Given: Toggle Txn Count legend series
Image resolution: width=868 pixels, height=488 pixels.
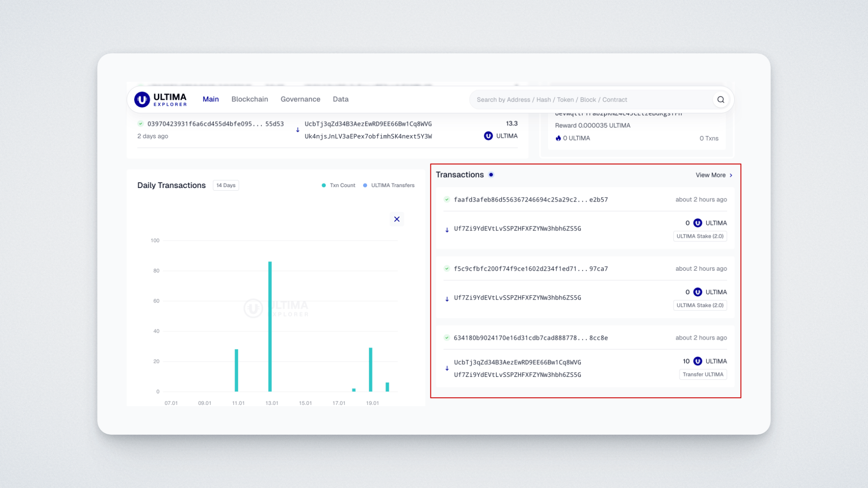Looking at the screenshot, I should tap(338, 185).
